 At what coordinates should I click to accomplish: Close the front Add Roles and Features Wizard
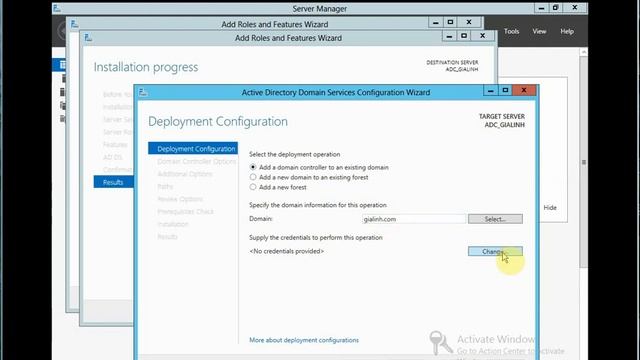482,36
